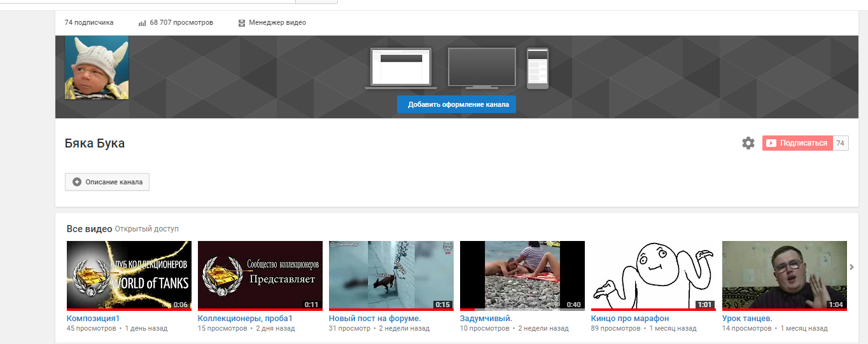Click the subscriber count 74 badge
The image size is (868, 344).
841,143
